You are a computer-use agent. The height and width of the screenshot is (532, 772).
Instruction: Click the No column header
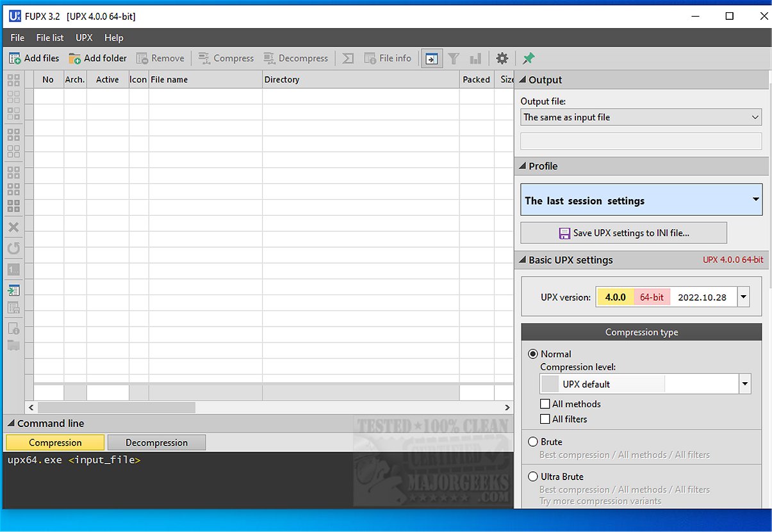point(48,79)
